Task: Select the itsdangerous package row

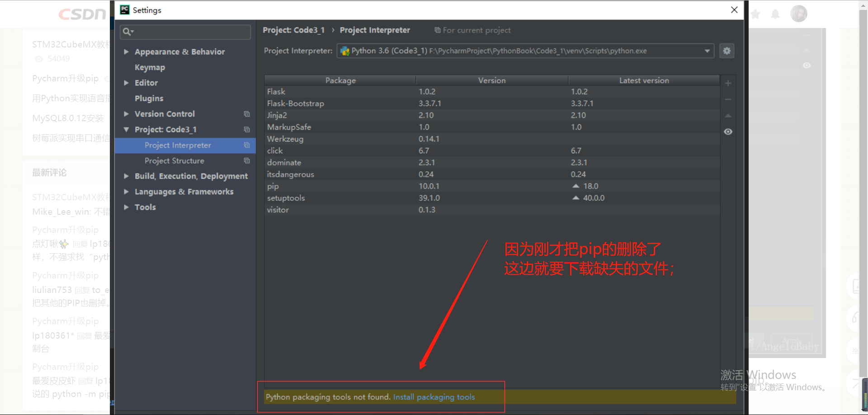Action: 492,174
